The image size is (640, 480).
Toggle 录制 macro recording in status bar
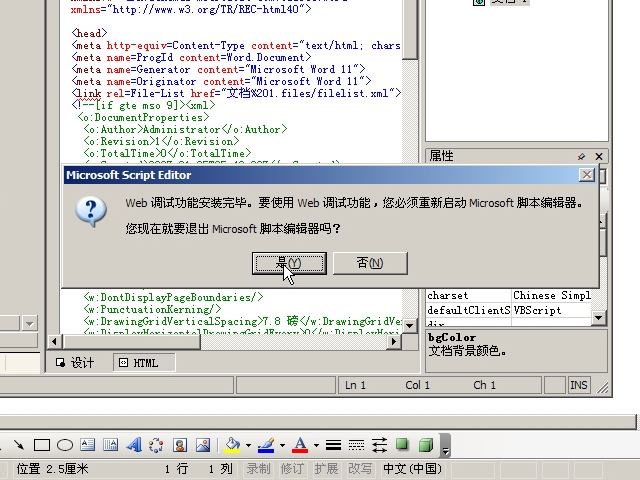(x=258, y=469)
